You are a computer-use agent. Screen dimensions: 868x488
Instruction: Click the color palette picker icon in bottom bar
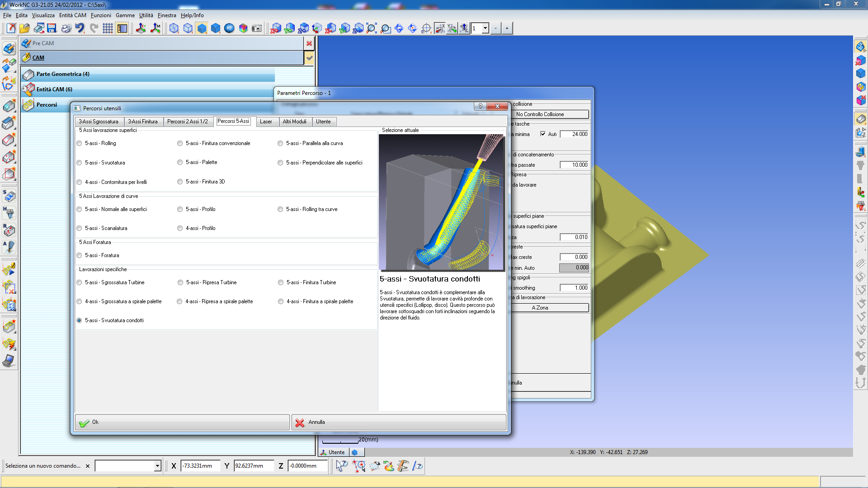pyautogui.click(x=388, y=466)
